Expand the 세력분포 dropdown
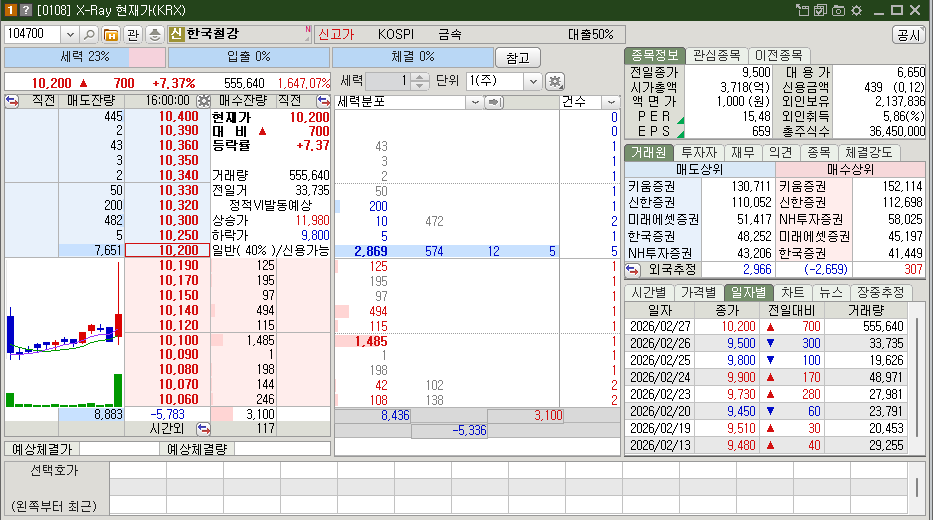933x520 pixels. (x=474, y=102)
